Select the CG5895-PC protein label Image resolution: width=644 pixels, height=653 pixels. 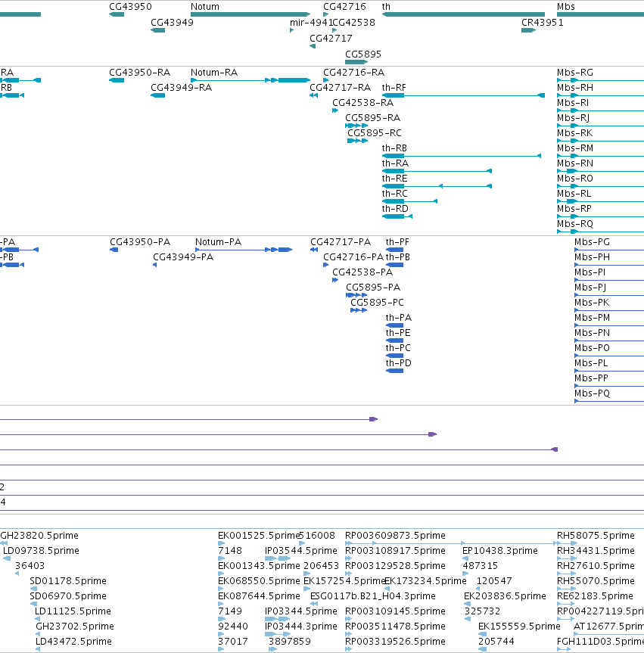(x=378, y=303)
